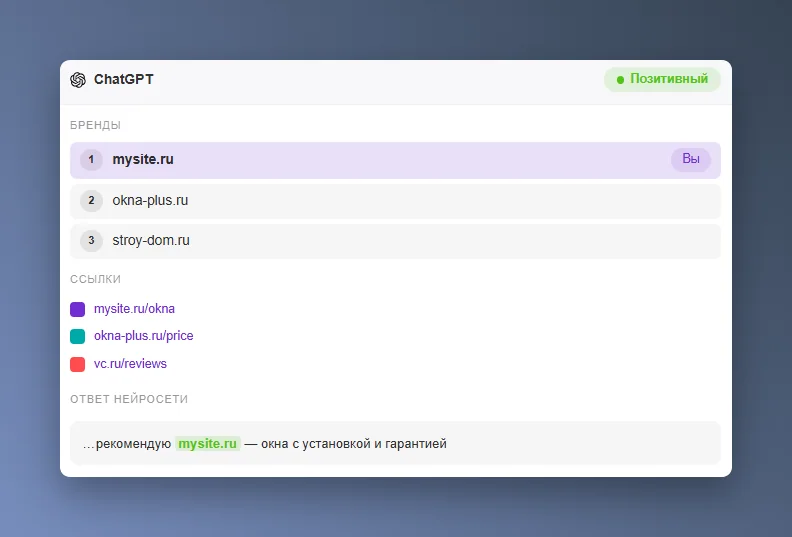Click the БРЕНДЫ section heading
This screenshot has width=792, height=537.
(95, 125)
